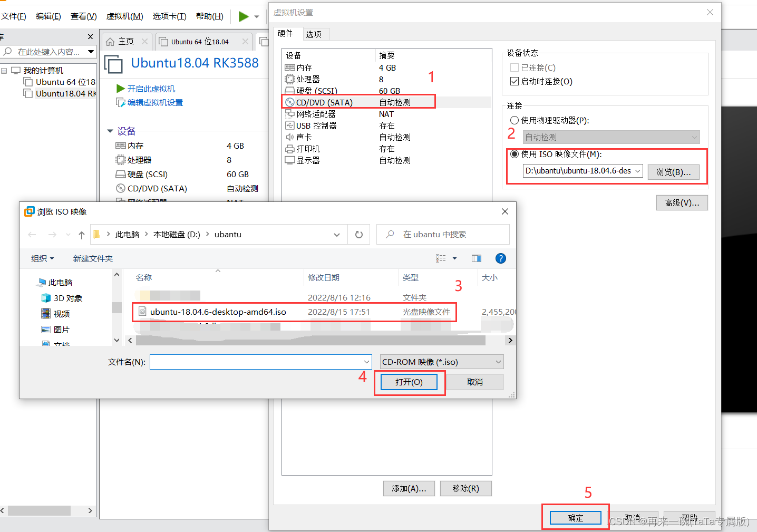Click 新建文件夹 button
Viewport: 757px width, 532px height.
tap(93, 258)
